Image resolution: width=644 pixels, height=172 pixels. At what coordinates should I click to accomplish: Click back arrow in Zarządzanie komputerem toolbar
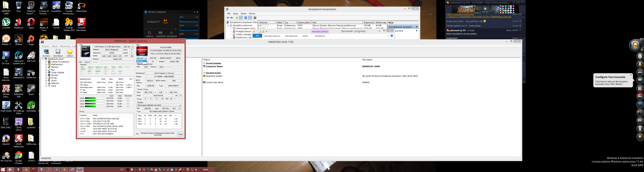(228, 17)
